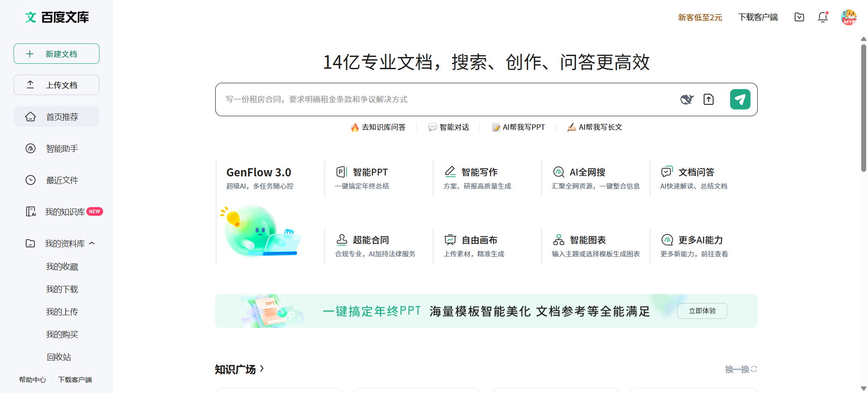Click the 文档问答 chat icon
868x393 pixels.
coord(667,172)
